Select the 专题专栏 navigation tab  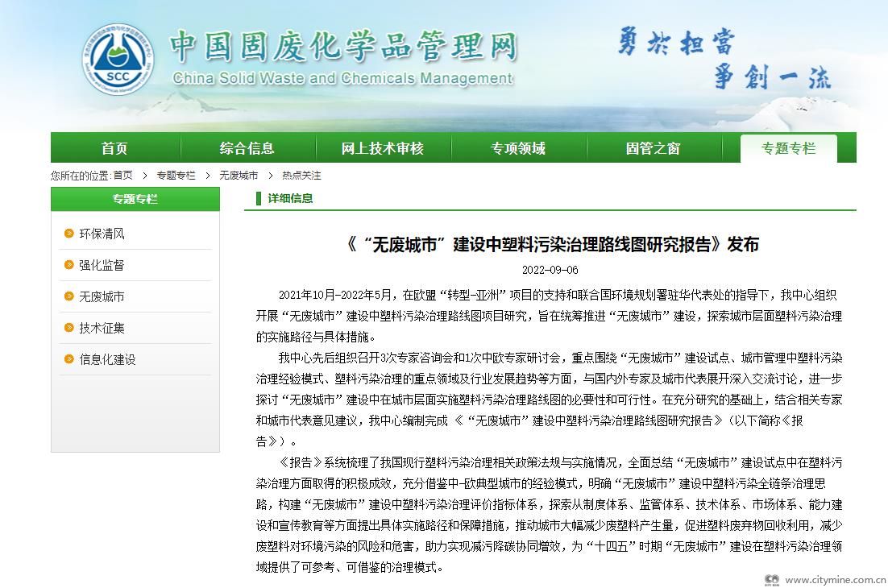(788, 148)
